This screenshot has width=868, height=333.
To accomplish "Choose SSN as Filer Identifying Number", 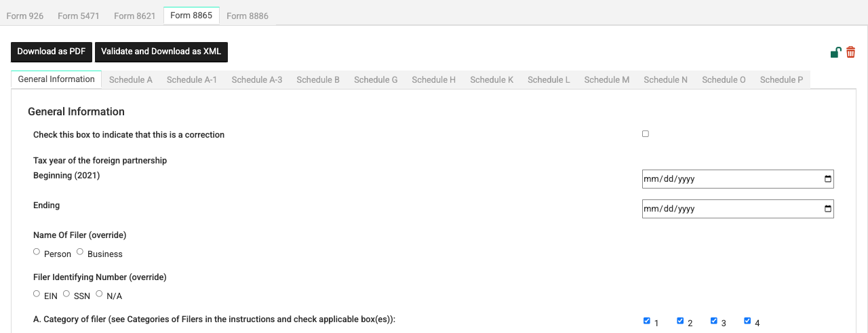I will pos(66,294).
